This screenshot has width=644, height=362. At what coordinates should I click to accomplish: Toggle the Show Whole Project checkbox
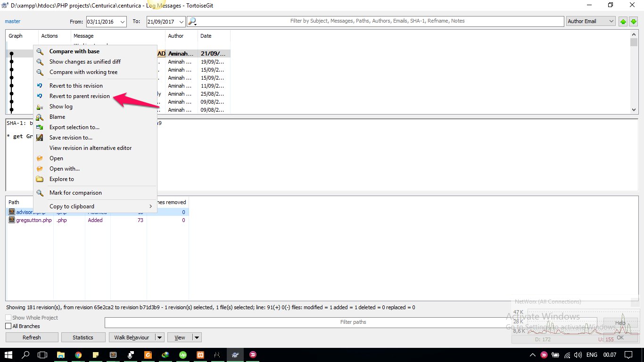[8, 318]
